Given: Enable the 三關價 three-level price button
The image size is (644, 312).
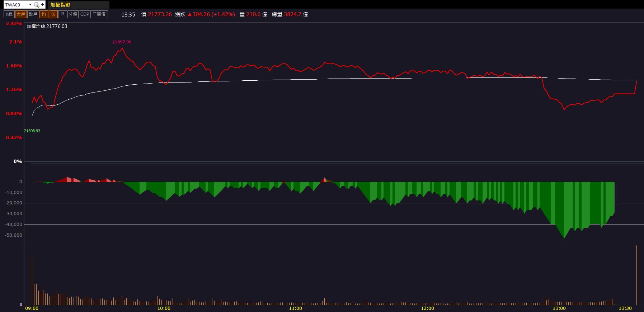Looking at the screenshot, I should (x=99, y=14).
